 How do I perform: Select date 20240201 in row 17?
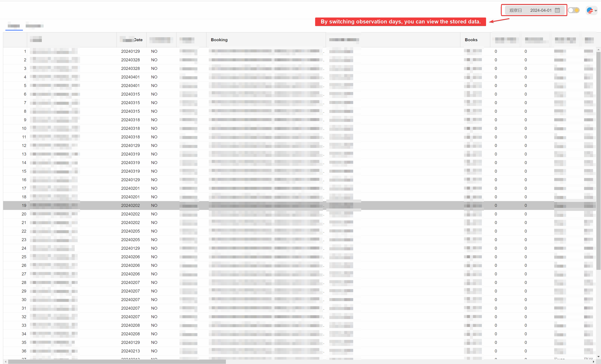tap(130, 188)
